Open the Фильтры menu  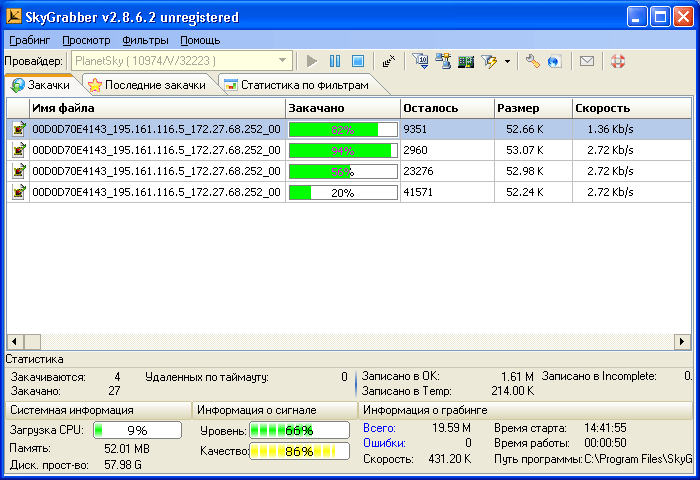[x=146, y=40]
